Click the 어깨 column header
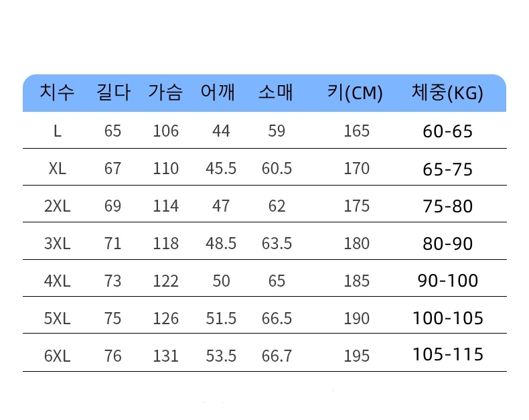The image size is (529, 420). coord(218,92)
